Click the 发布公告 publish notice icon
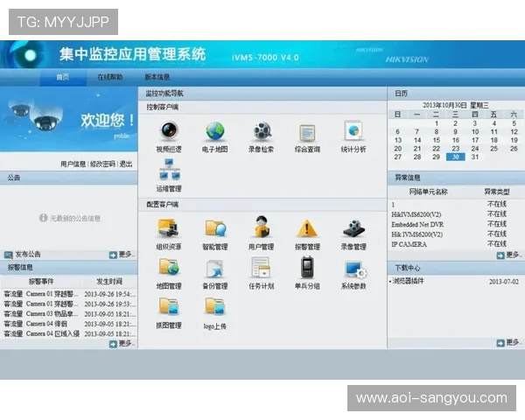 [9, 255]
